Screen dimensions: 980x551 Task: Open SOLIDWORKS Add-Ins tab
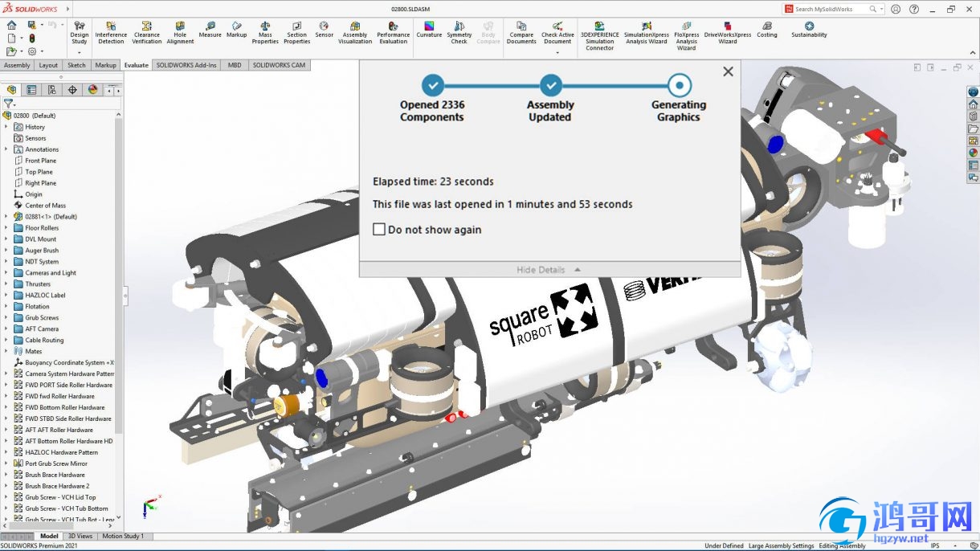click(x=186, y=65)
